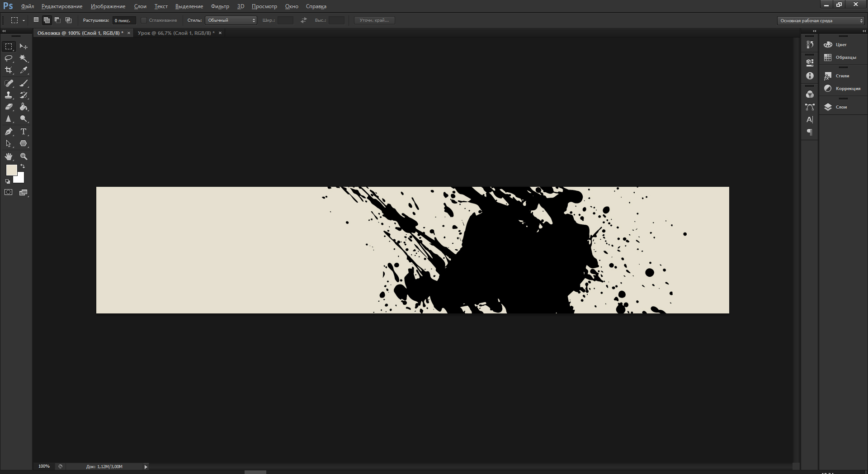Select the Clone Stamp tool
Viewport: 868px width, 474px height.
click(9, 95)
